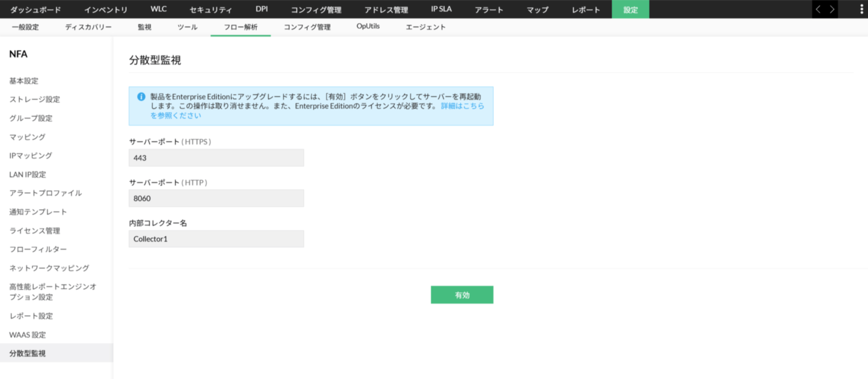Go to the アラート tab
Viewport: 868px width, 379px height.
tap(489, 10)
